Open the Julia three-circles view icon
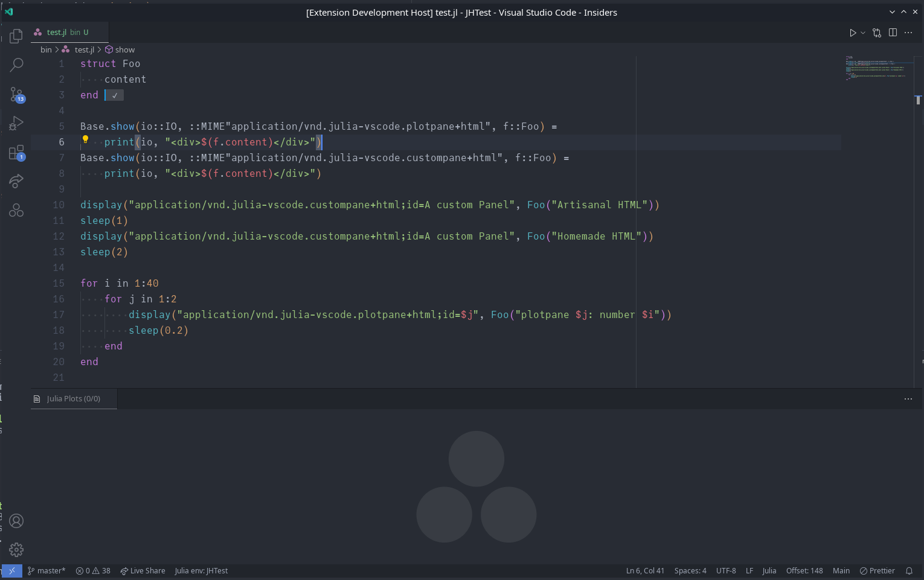The image size is (924, 580). [x=16, y=210]
